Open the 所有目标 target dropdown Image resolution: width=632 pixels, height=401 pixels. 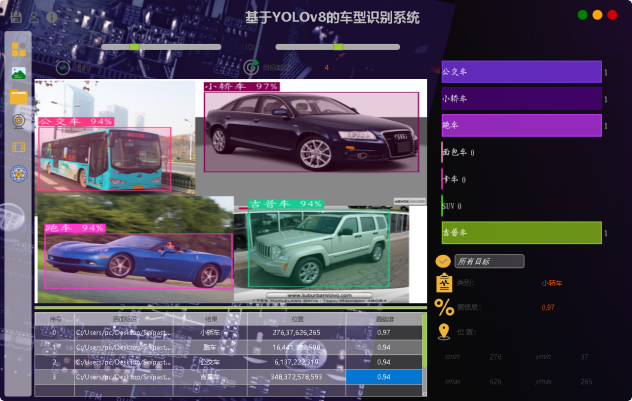coord(489,261)
